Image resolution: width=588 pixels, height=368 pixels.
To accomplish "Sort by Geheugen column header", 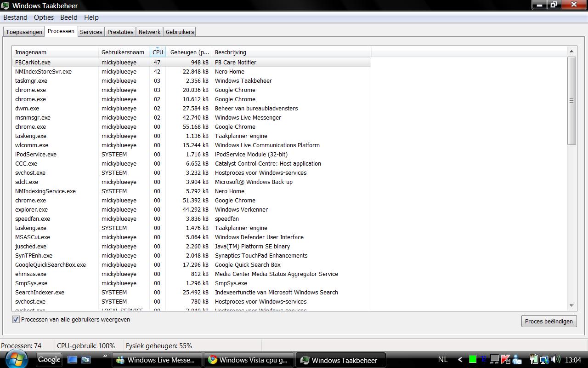I will click(x=189, y=52).
